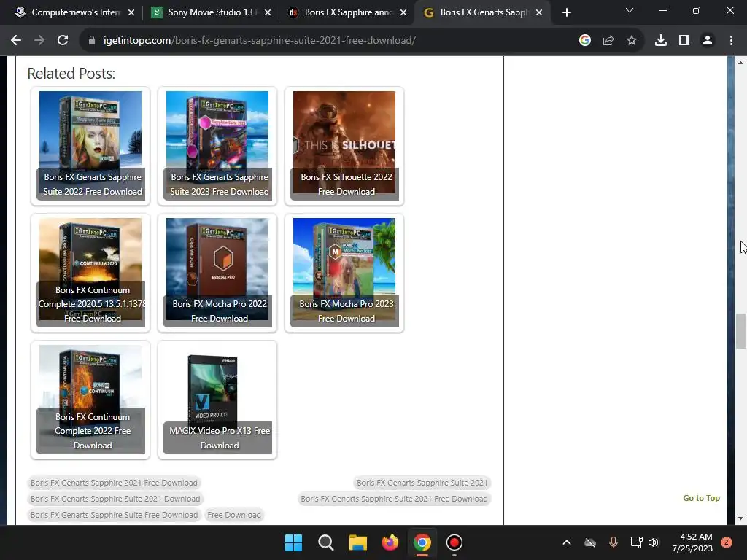The height and width of the screenshot is (560, 747).
Task: Open Continuum Complete 2022 Free Download post
Action: [x=90, y=400]
